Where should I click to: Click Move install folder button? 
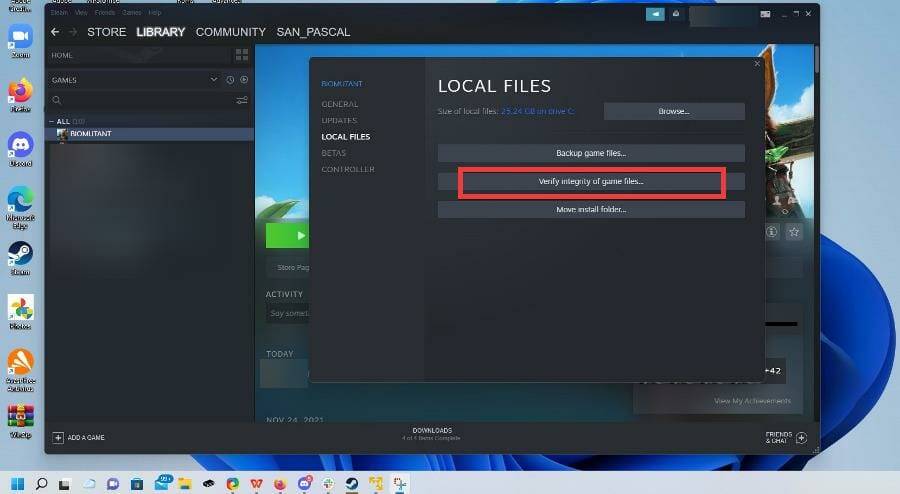click(591, 209)
